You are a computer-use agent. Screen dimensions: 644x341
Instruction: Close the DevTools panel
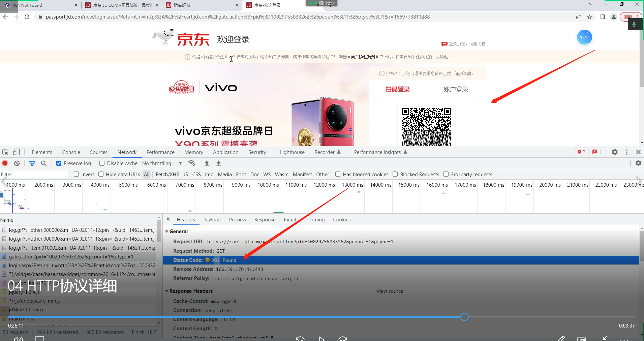(638, 152)
